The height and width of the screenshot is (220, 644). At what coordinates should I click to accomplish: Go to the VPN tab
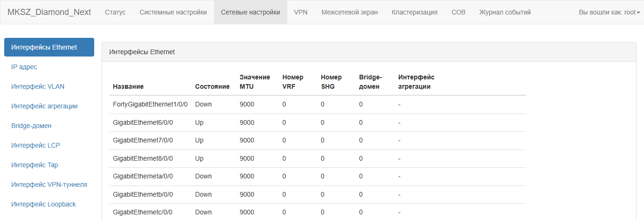[301, 12]
